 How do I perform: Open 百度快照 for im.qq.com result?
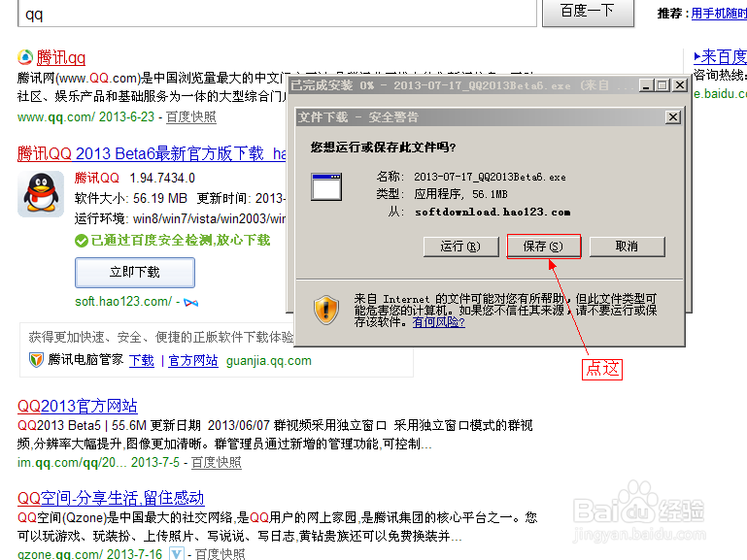click(x=217, y=463)
